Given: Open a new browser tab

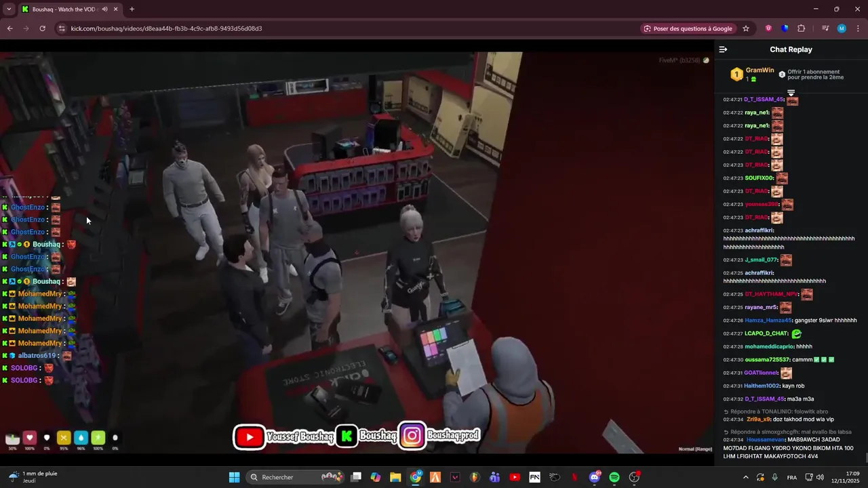Looking at the screenshot, I should 132,9.
